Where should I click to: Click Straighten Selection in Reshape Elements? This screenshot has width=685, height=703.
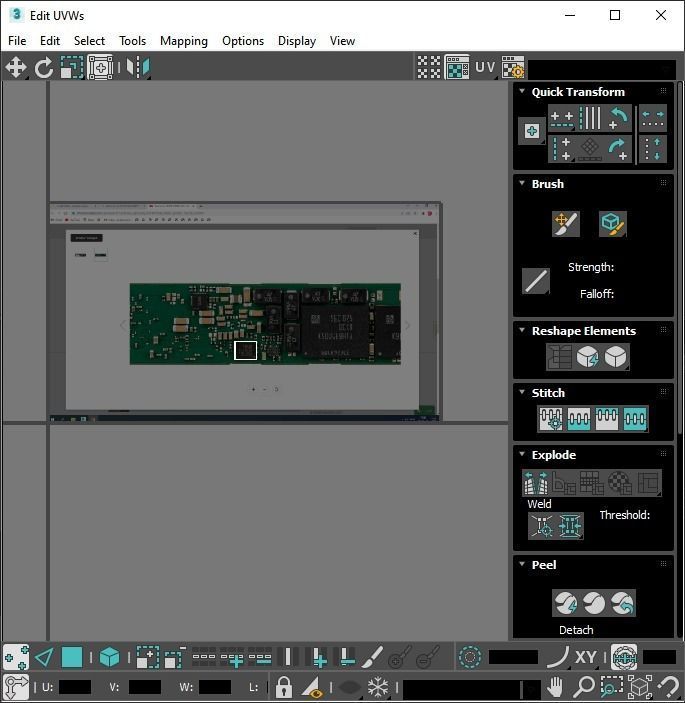(x=559, y=357)
